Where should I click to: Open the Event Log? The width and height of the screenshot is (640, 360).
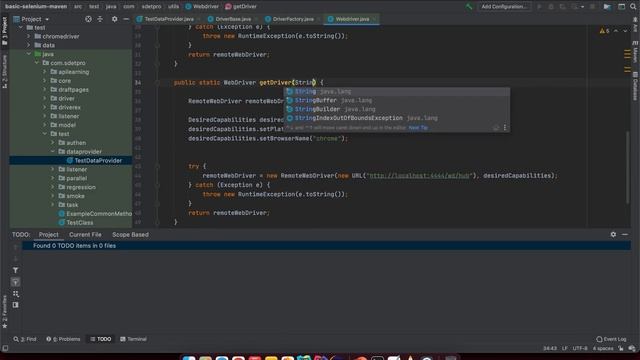[611, 339]
